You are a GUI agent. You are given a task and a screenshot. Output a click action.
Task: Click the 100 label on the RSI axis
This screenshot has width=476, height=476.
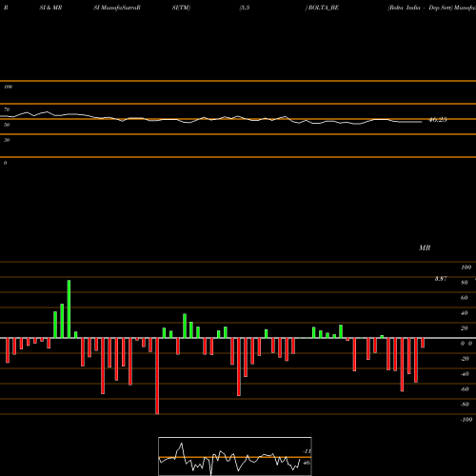8,87
